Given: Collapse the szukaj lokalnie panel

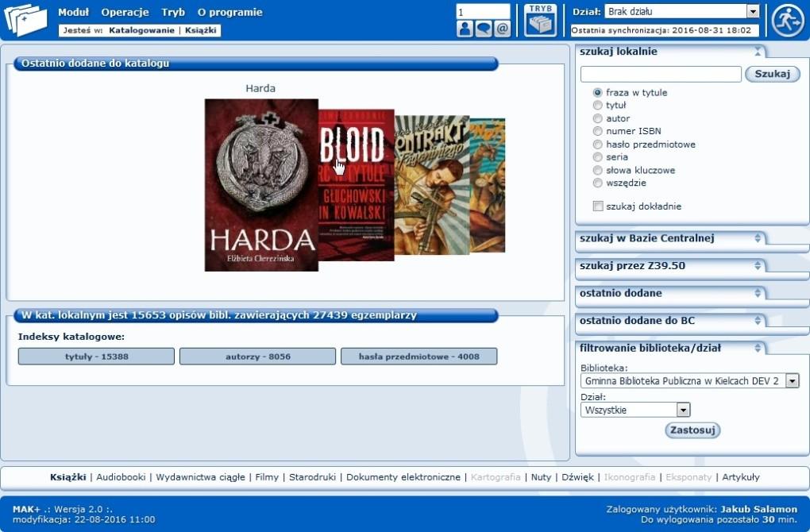Looking at the screenshot, I should (x=758, y=51).
